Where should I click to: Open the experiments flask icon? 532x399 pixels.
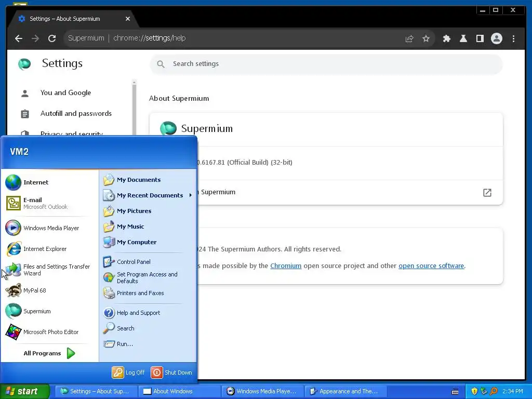coord(463,38)
